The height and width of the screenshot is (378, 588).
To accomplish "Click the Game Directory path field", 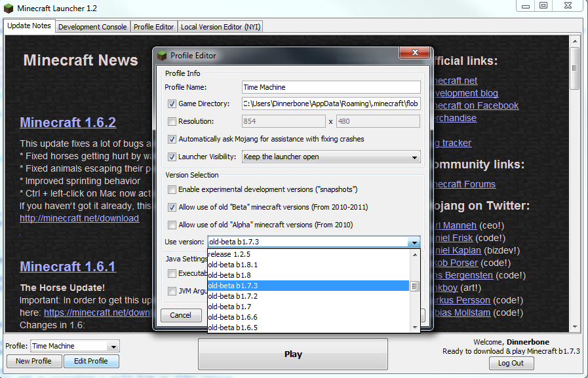I will [331, 104].
